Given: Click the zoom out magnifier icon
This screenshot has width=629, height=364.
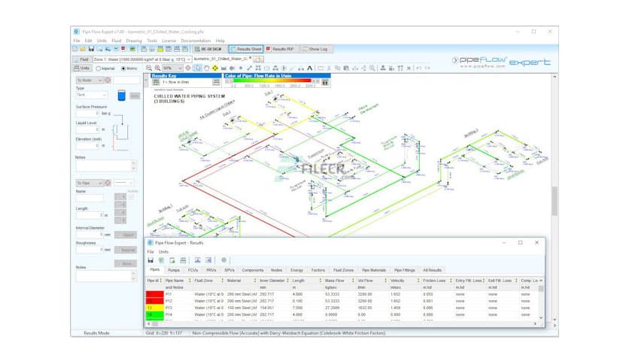Looking at the screenshot, I should pyautogui.click(x=147, y=68).
